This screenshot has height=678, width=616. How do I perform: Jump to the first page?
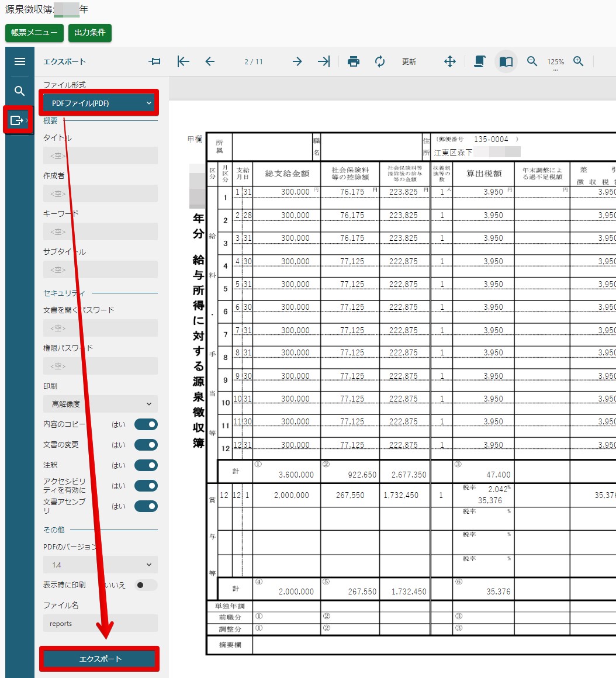[x=184, y=61]
